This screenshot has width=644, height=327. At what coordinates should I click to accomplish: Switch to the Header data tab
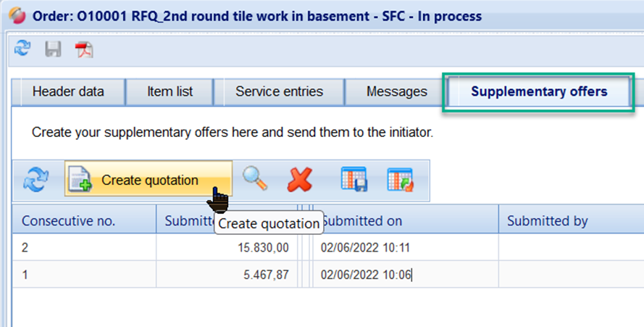click(68, 92)
